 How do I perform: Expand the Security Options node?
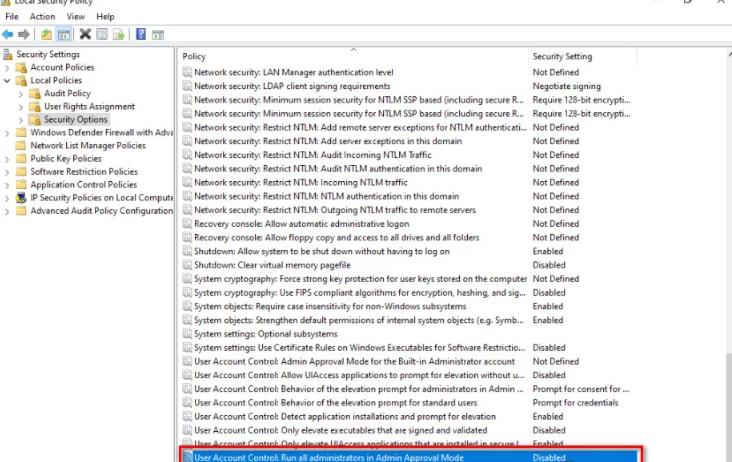coord(21,120)
